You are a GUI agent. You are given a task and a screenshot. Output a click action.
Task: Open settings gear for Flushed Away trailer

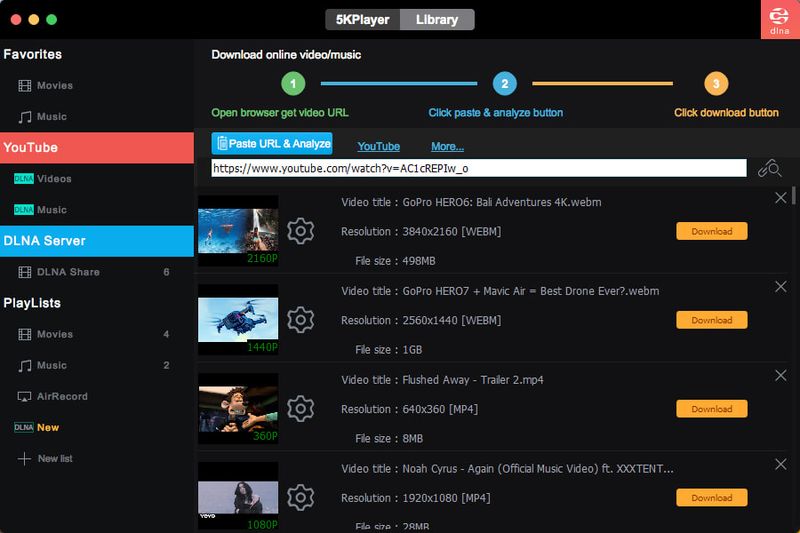(301, 409)
